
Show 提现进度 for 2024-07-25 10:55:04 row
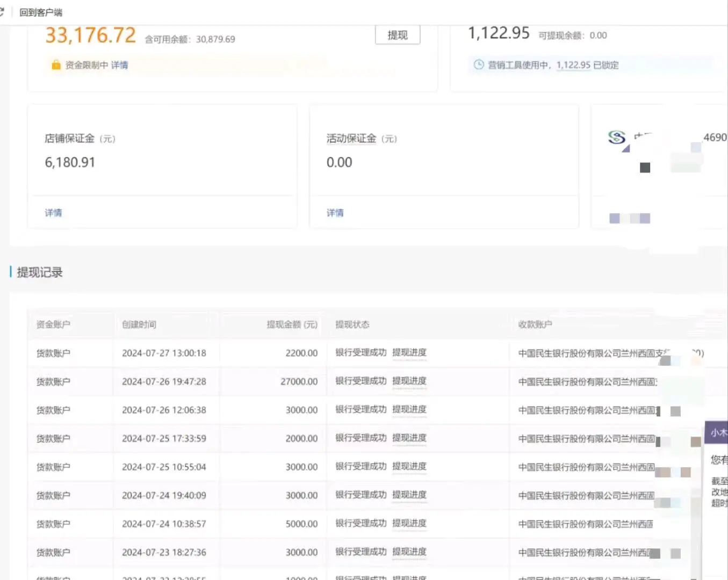[409, 466]
